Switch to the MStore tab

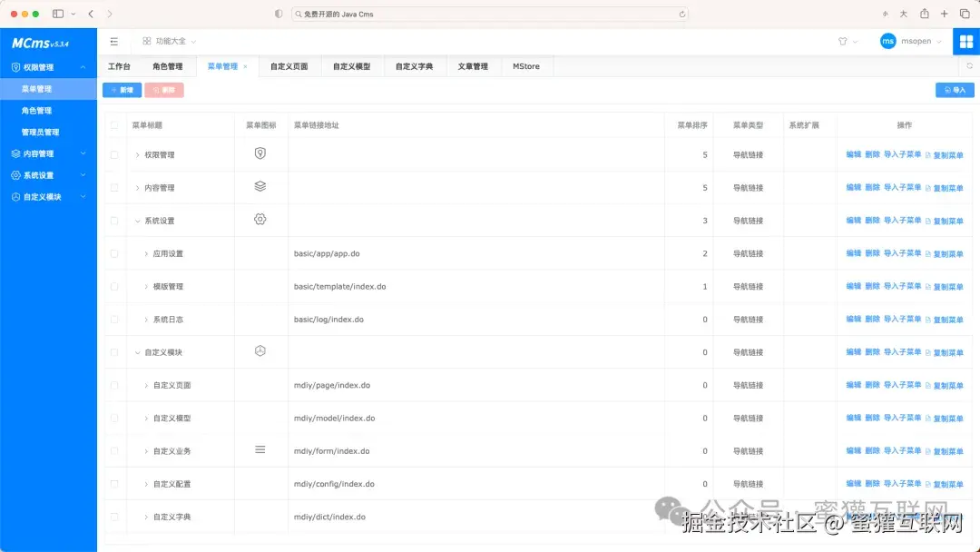coord(526,66)
